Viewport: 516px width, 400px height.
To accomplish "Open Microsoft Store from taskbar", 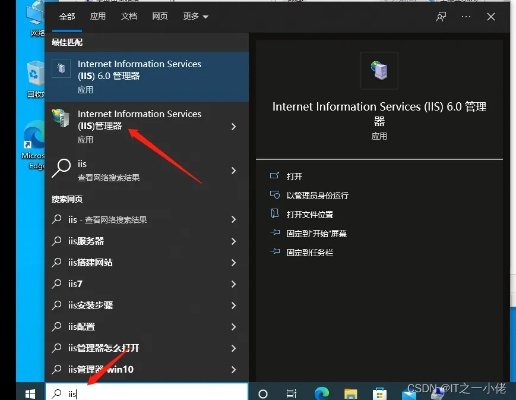I will (x=379, y=394).
